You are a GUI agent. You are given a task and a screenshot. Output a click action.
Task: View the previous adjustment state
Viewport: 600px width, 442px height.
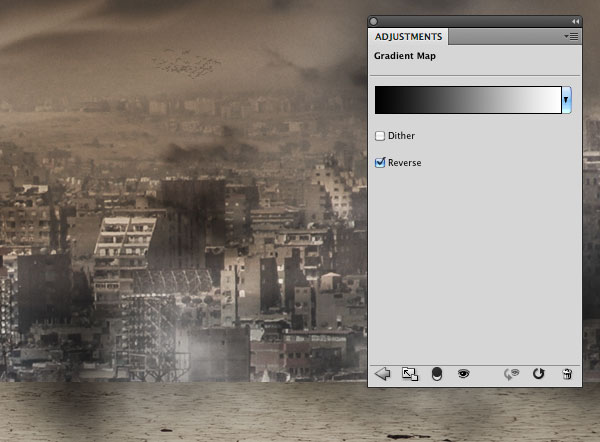point(511,374)
